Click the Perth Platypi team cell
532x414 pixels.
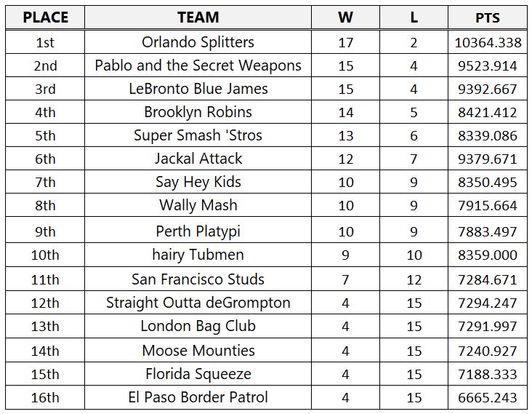[198, 231]
